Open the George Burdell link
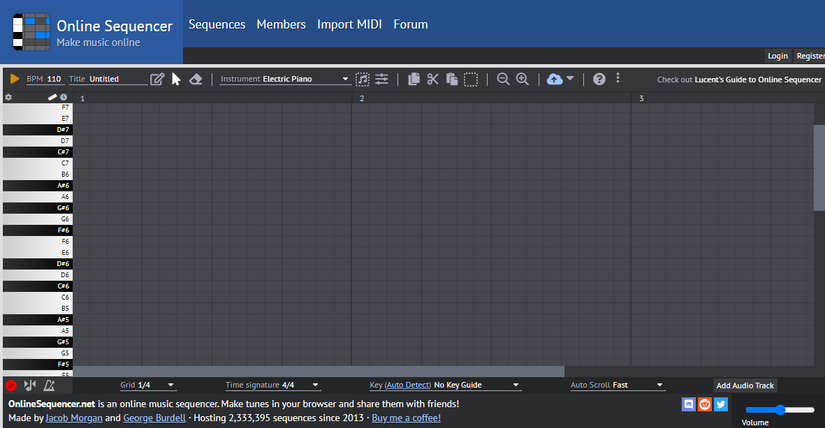The image size is (825, 428). (x=154, y=418)
